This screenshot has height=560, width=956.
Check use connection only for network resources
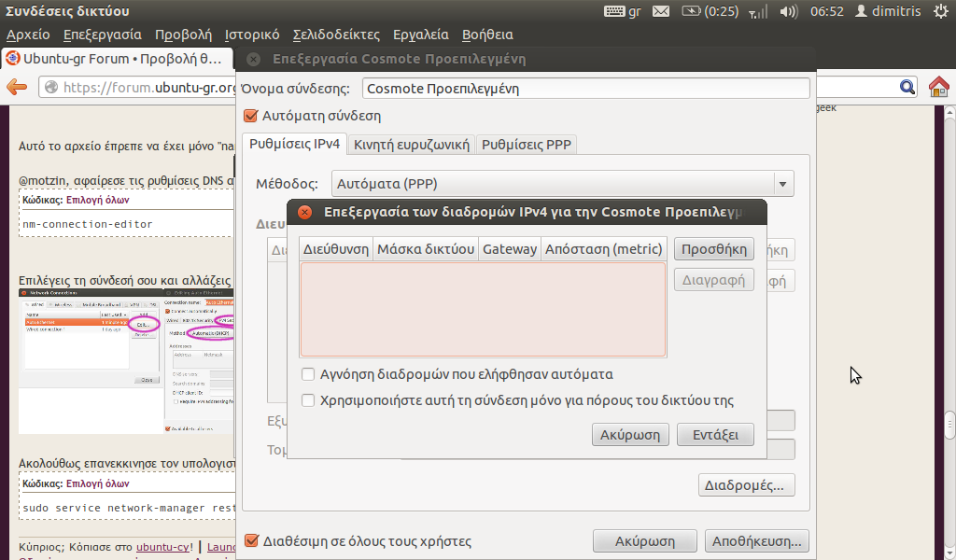pyautogui.click(x=308, y=400)
